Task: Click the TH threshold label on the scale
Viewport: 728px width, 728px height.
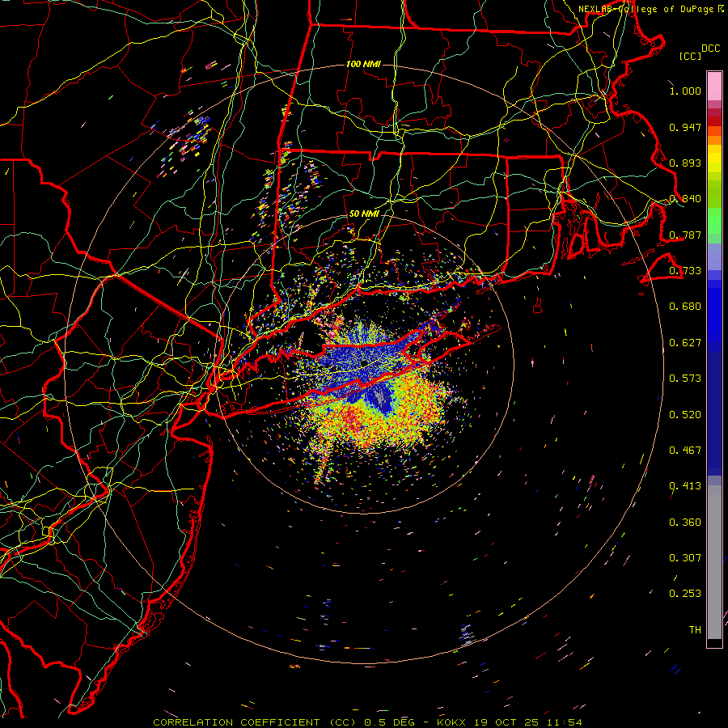Action: (x=695, y=630)
